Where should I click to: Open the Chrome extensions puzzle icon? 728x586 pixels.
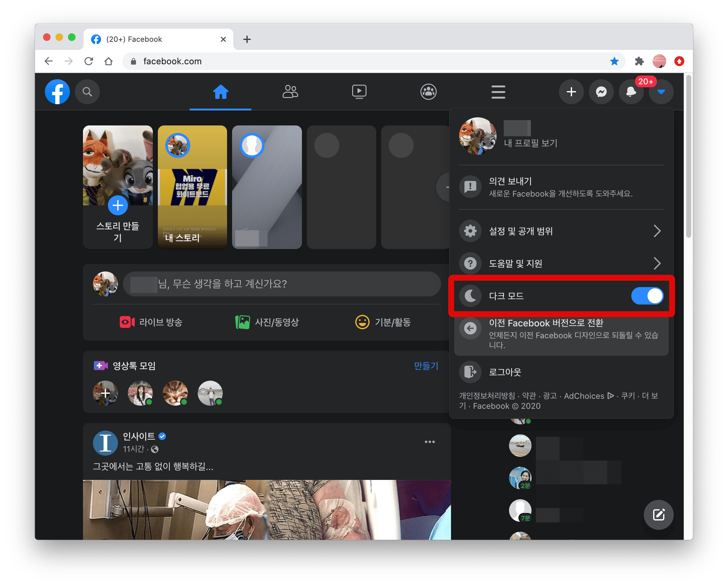tap(639, 61)
